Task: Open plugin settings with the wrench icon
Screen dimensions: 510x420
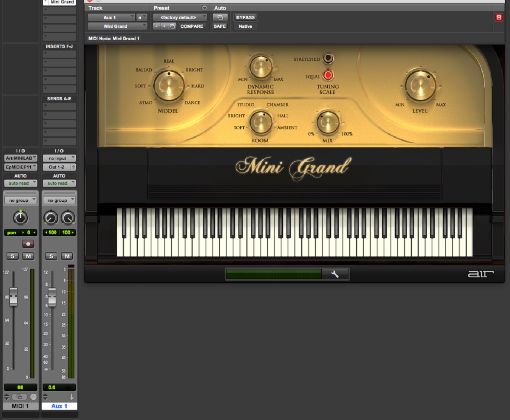Action: 335,273
